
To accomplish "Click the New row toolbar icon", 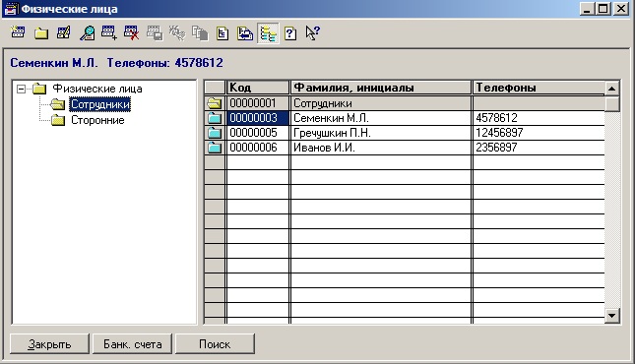I will point(18,32).
